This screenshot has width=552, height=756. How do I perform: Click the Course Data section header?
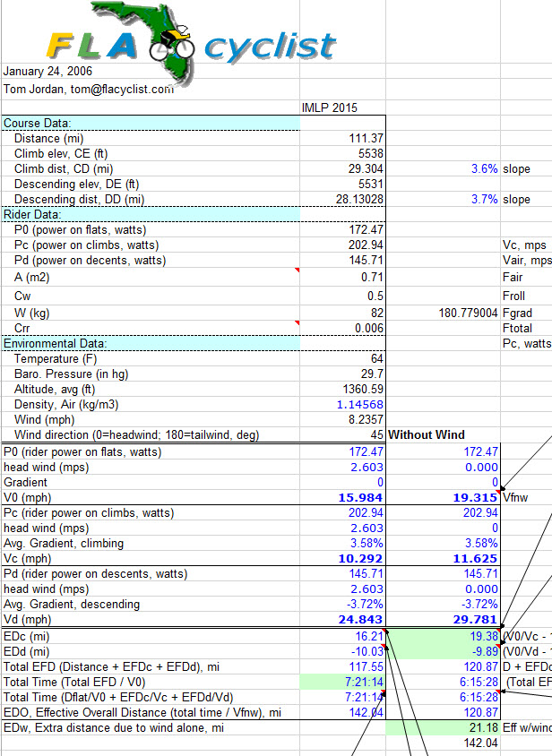tap(38, 123)
